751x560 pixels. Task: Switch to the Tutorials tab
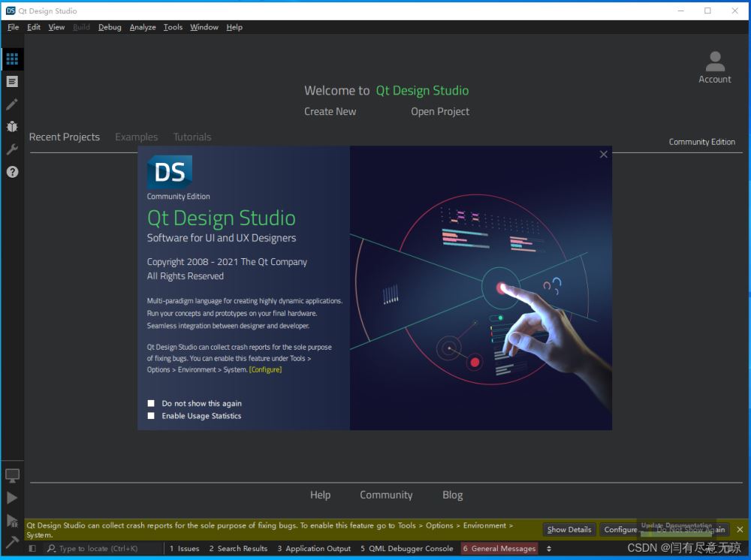192,137
